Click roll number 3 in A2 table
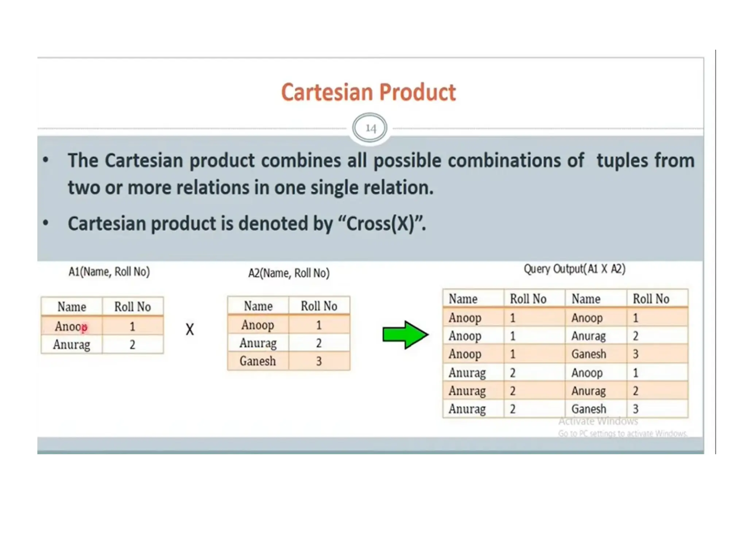Viewport: 747px width, 560px height. point(319,361)
